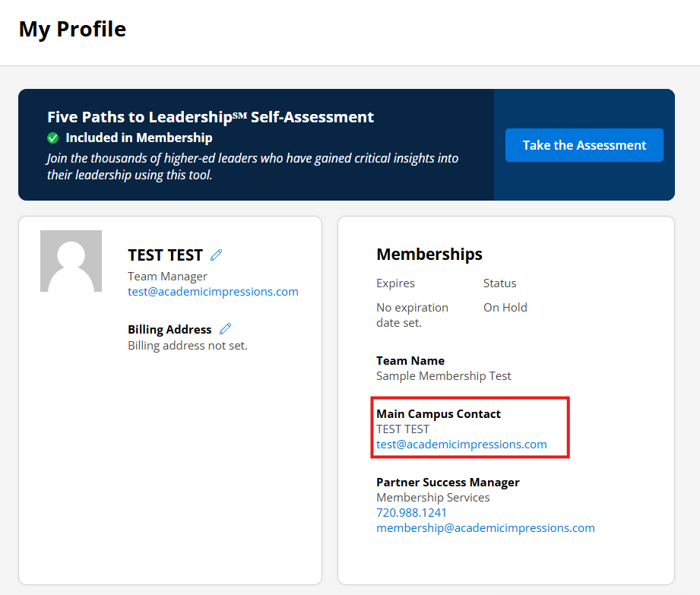Edit the TEST TEST profile name

point(217,255)
